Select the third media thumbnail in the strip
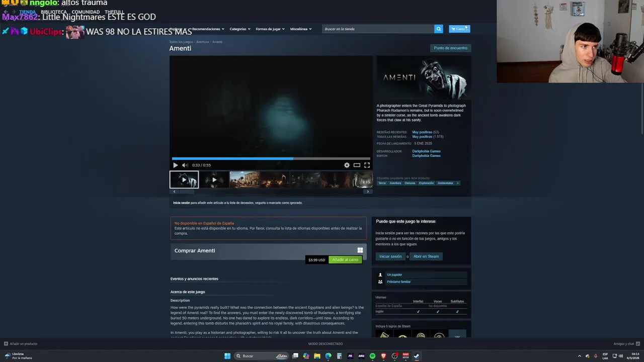 (x=245, y=179)
